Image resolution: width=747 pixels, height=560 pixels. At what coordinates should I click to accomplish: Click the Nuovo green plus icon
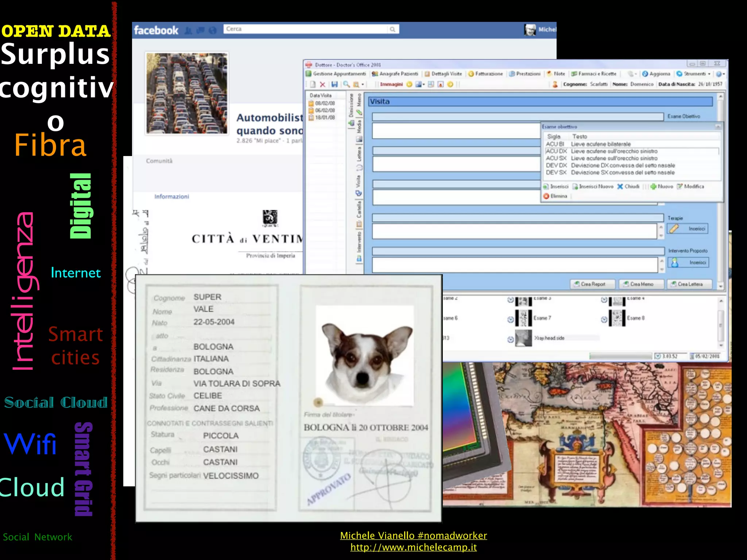pyautogui.click(x=653, y=187)
